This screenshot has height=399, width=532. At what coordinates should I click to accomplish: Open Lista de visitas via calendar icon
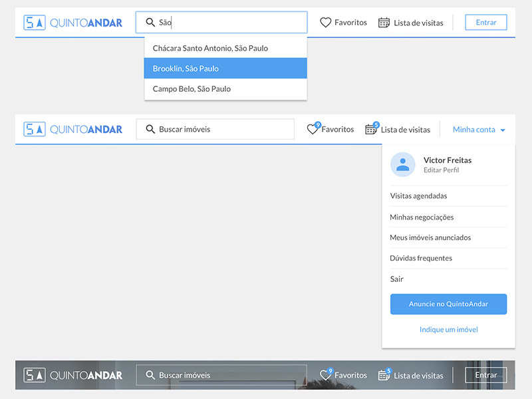tap(384, 22)
